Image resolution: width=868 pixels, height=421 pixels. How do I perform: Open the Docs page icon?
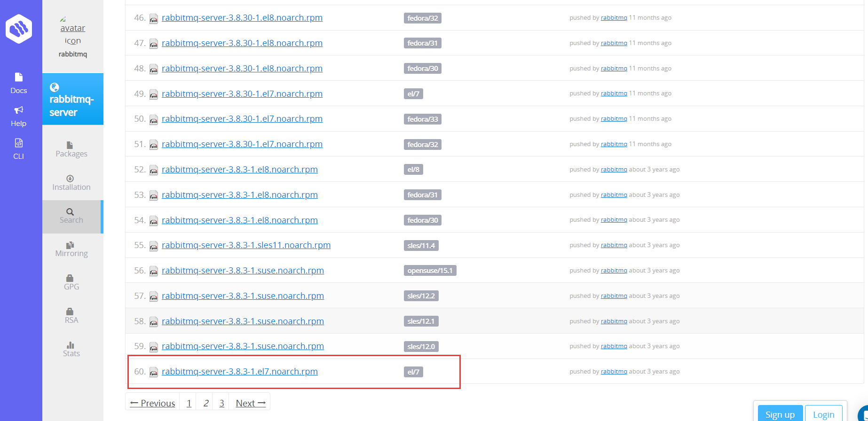pos(19,77)
